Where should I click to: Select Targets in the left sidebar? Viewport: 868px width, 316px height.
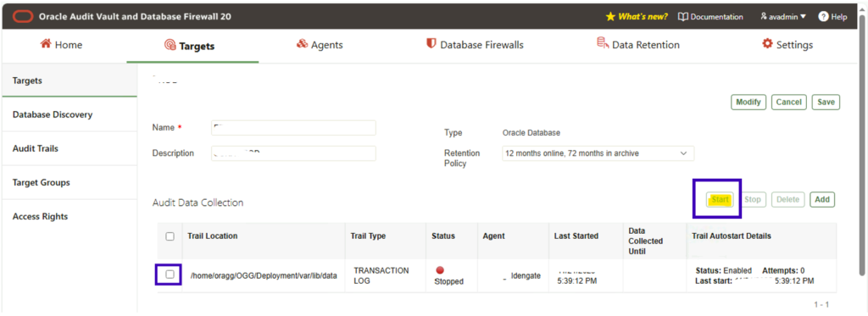coord(70,80)
